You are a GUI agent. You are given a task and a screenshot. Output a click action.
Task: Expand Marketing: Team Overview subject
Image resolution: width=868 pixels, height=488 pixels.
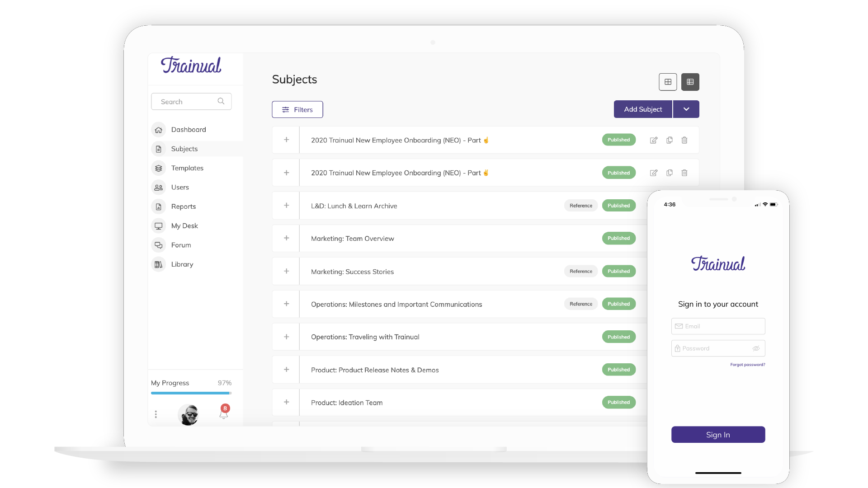click(x=286, y=238)
